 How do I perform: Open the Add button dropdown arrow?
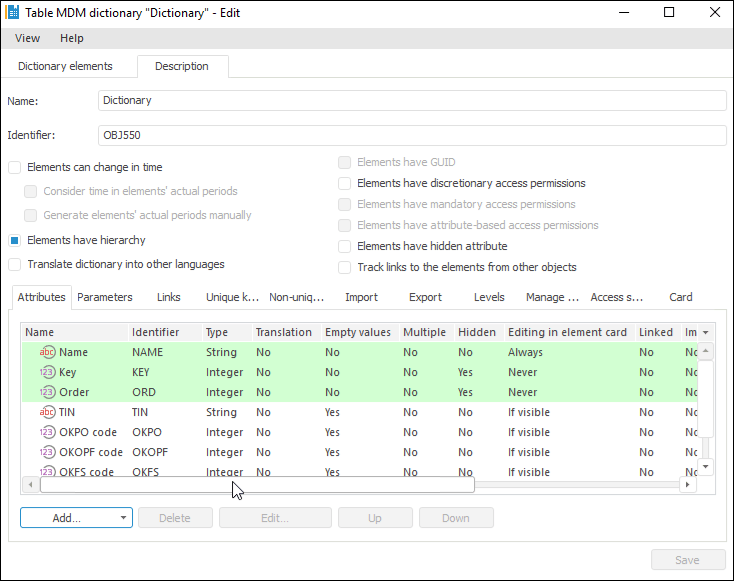click(124, 518)
